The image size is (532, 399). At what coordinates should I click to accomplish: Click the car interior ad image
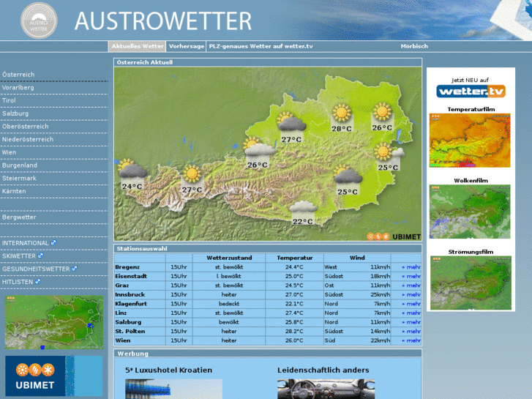[x=326, y=389]
